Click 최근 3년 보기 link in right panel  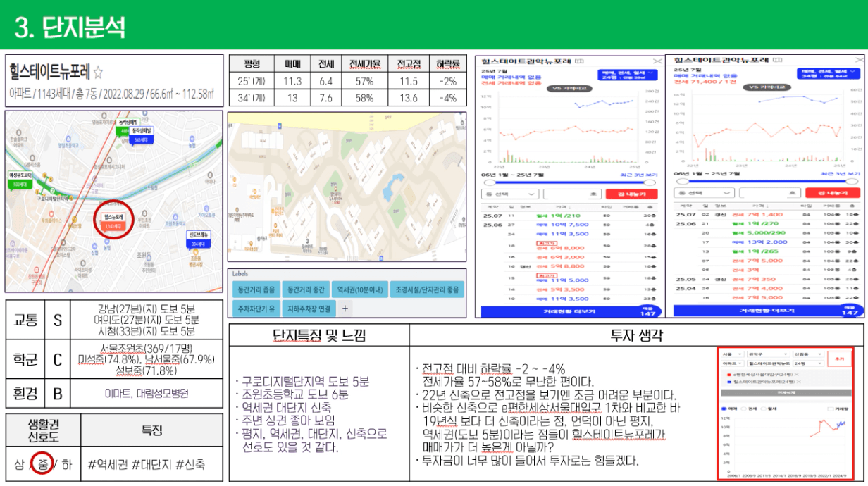(841, 174)
